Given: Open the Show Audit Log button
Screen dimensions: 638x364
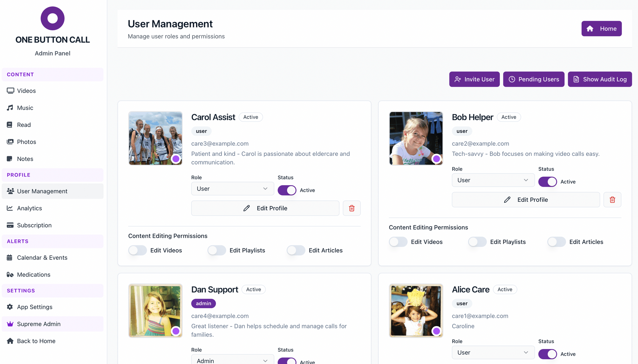Looking at the screenshot, I should click(x=600, y=79).
